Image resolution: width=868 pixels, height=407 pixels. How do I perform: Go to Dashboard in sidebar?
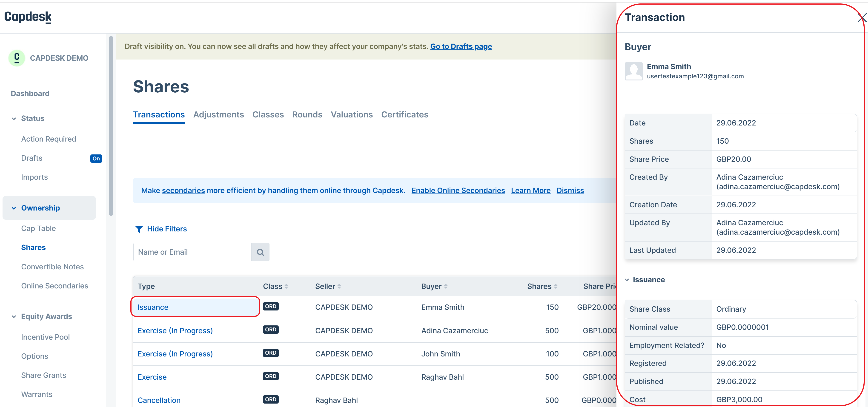[30, 94]
